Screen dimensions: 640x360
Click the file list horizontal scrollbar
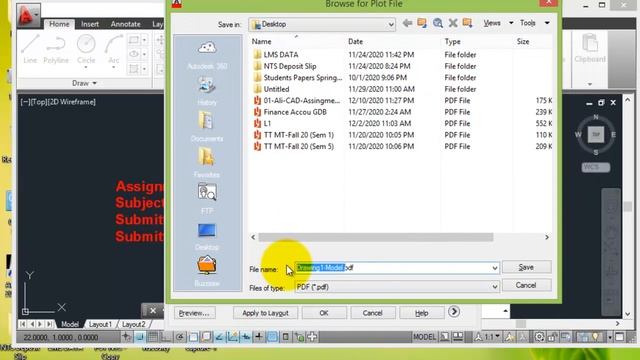coord(376,237)
